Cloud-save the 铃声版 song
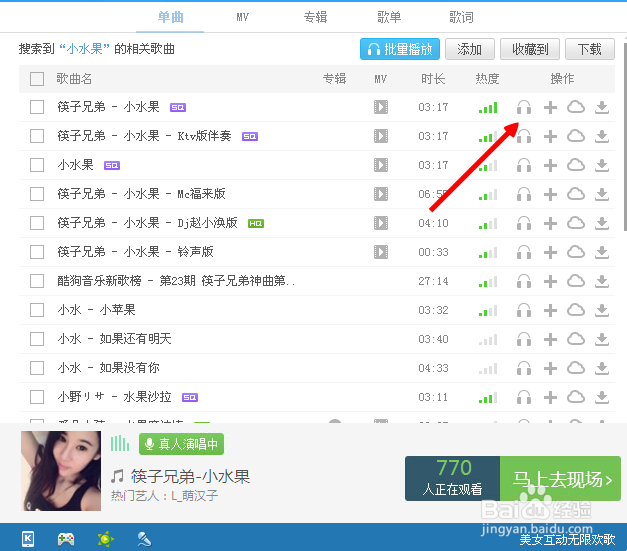Viewport: 627px width, 551px height. pyautogui.click(x=576, y=252)
